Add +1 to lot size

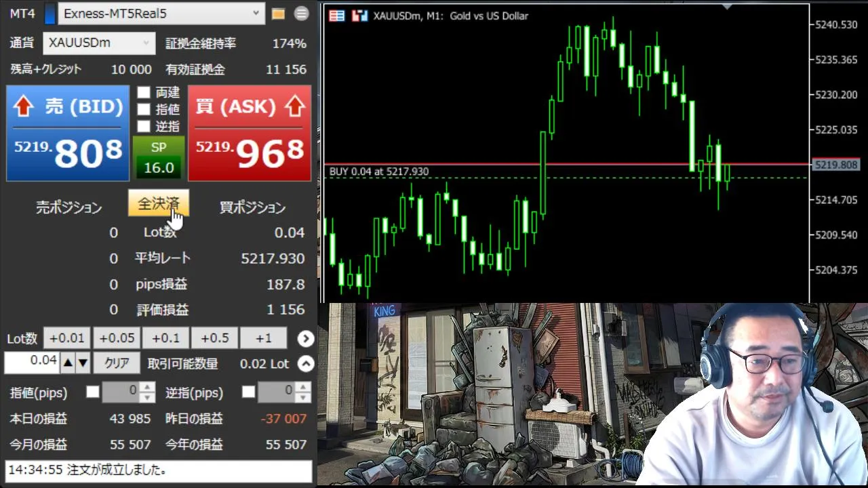(264, 338)
